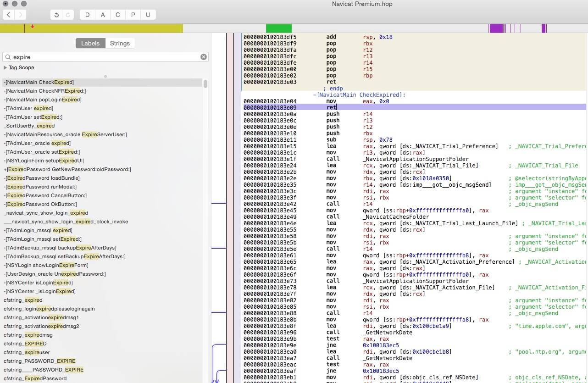Select -[NSYCenter _isLoginExpired] label
This screenshot has width=588, height=383.
click(39, 291)
